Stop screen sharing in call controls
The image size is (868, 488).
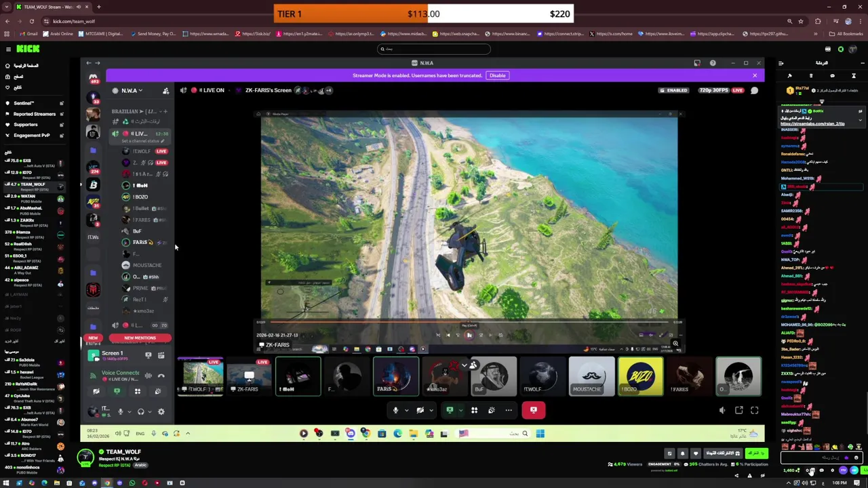click(x=449, y=410)
